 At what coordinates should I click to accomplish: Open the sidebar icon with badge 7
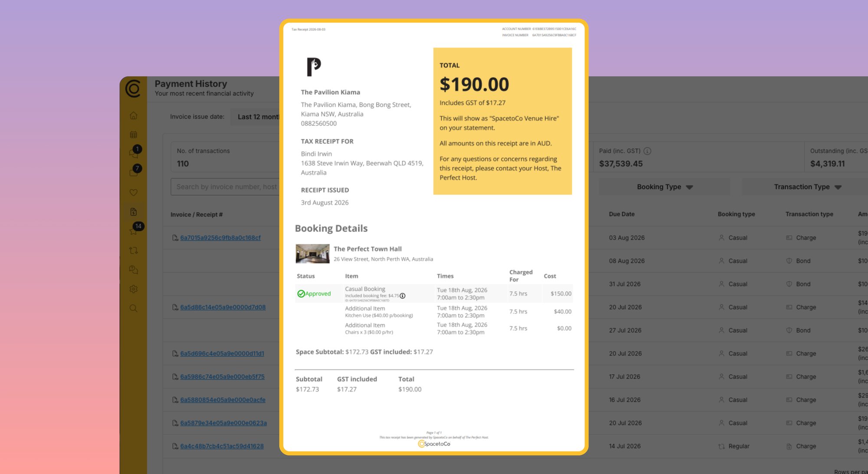[133, 172]
